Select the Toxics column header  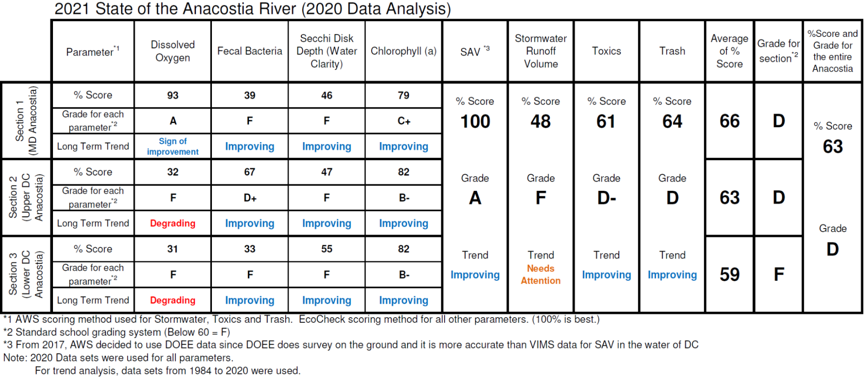(606, 51)
